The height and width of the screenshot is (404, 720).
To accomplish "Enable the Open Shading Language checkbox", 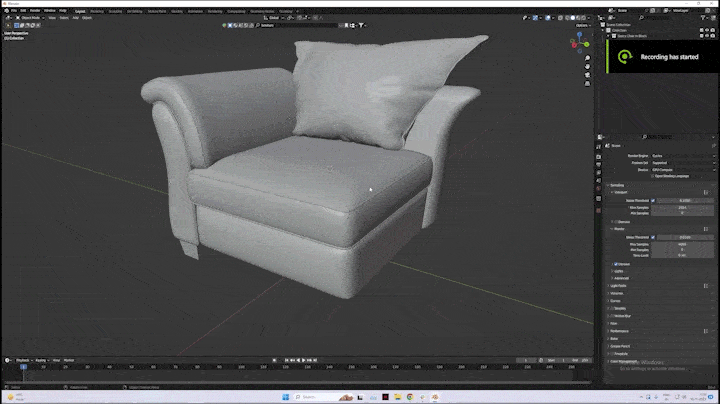I will pos(652,176).
